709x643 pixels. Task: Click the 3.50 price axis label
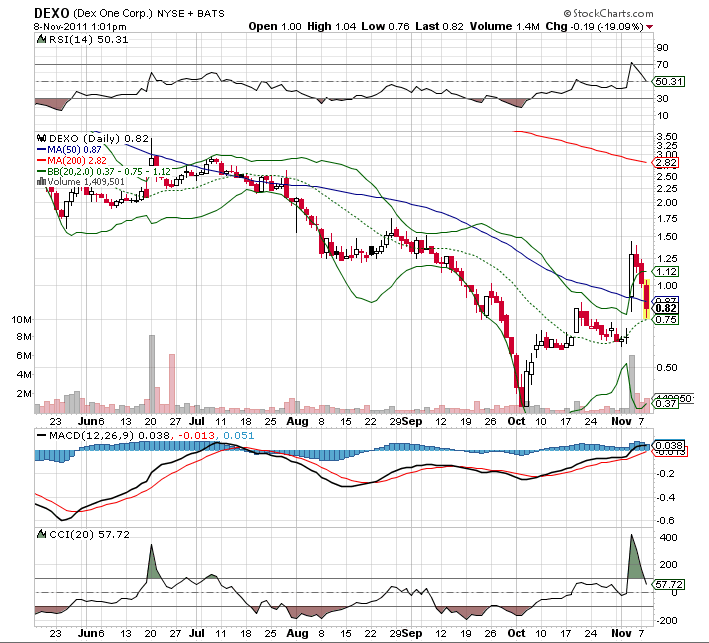[x=667, y=136]
